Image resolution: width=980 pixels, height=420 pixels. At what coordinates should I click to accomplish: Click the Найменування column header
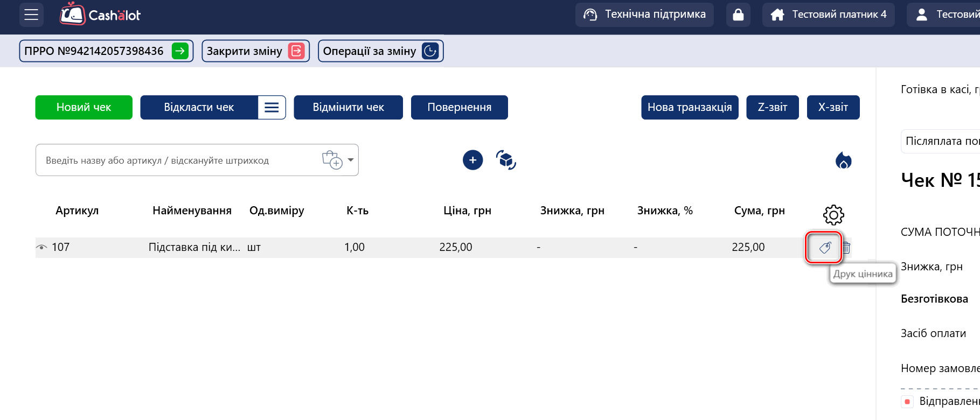pos(192,211)
